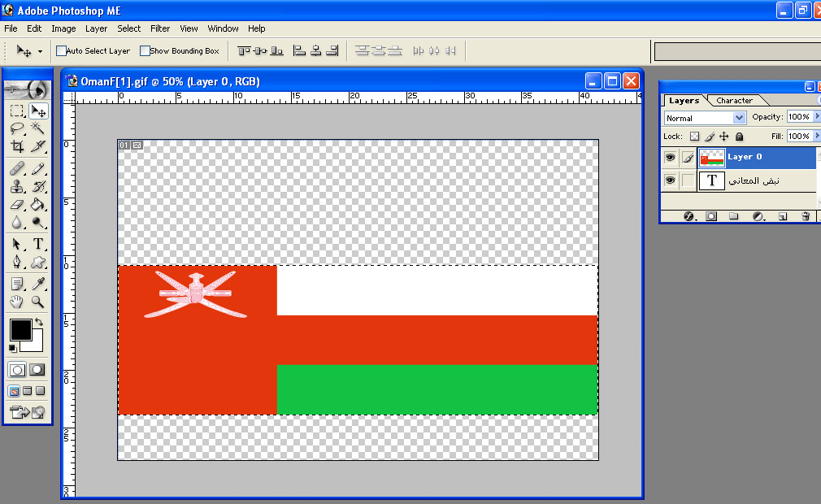The height and width of the screenshot is (504, 821).
Task: Enable Show Bounding Box checkbox
Action: click(x=145, y=50)
